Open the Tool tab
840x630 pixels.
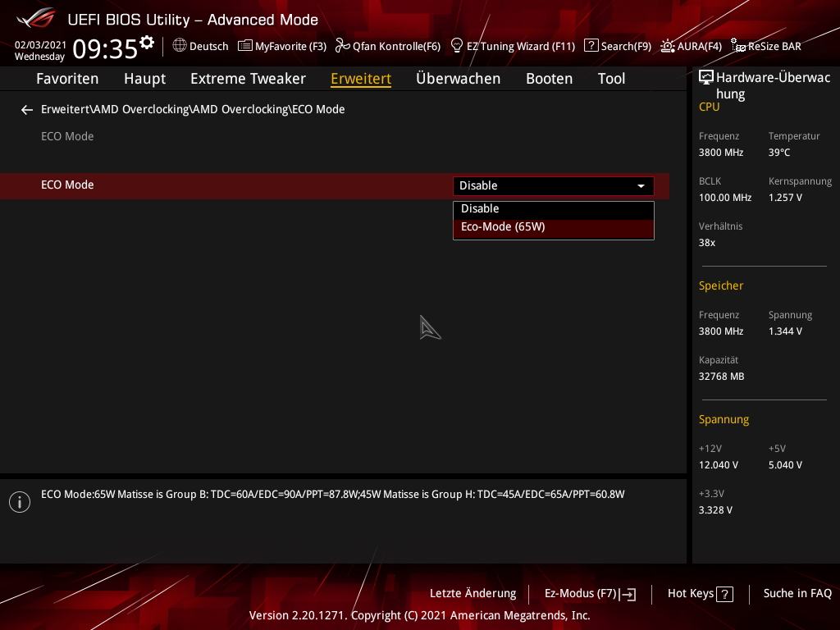pyautogui.click(x=611, y=79)
